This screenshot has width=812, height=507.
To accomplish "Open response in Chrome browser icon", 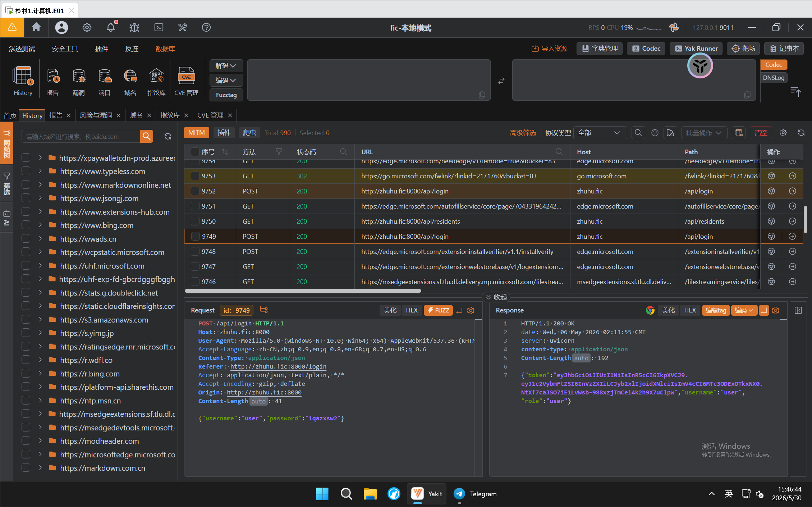I will pyautogui.click(x=650, y=310).
